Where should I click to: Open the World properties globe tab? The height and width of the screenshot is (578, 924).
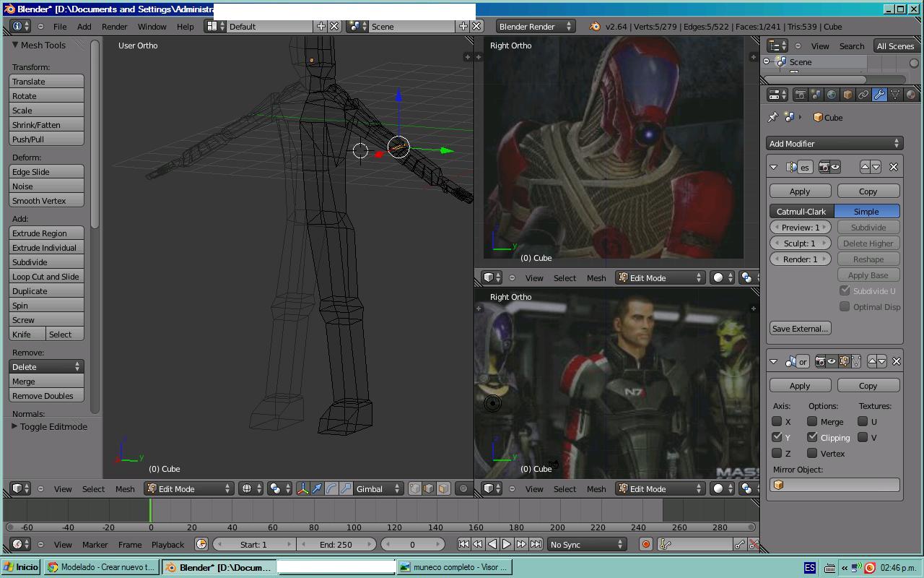[832, 95]
